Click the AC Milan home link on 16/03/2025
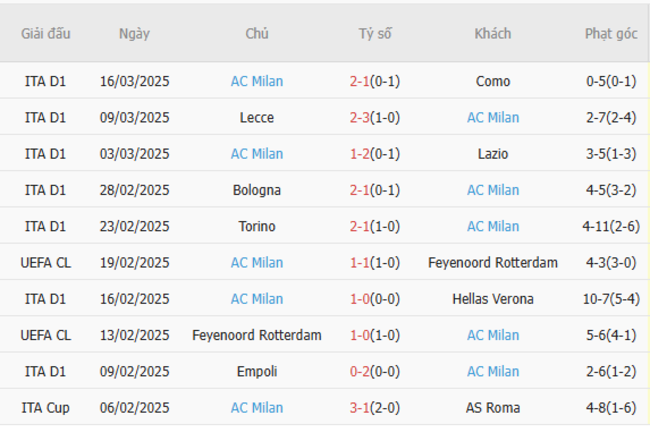This screenshot has height=441, width=650. tap(257, 82)
